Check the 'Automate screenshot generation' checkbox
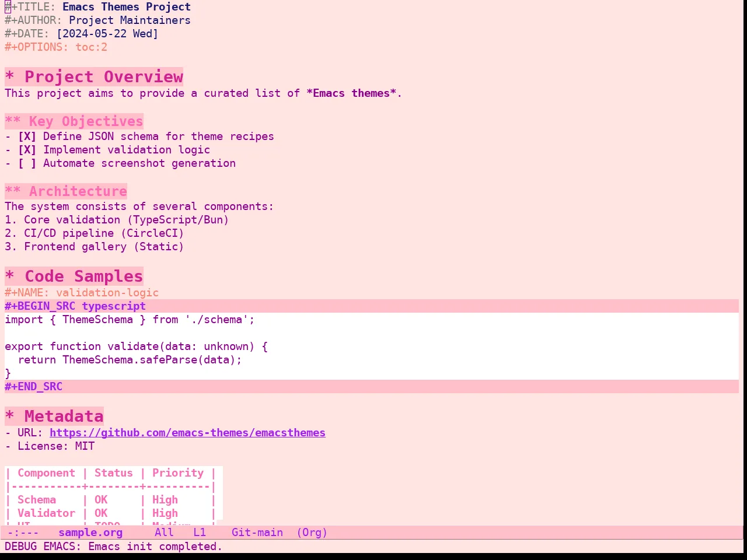This screenshot has width=747, height=560. (27, 163)
